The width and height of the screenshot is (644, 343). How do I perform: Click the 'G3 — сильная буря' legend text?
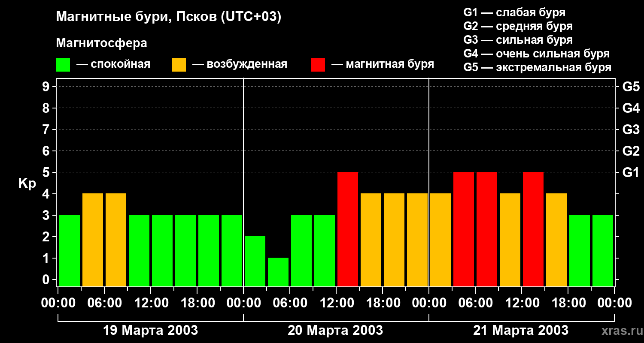click(518, 40)
